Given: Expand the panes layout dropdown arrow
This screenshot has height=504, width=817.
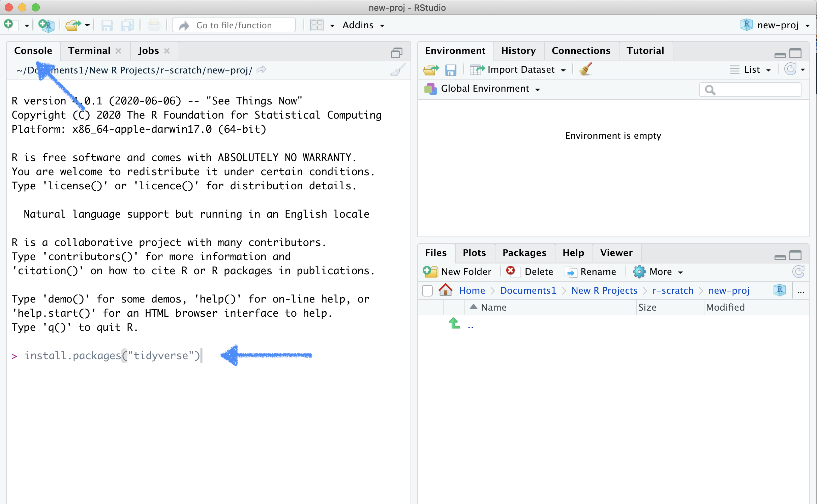Looking at the screenshot, I should pyautogui.click(x=332, y=26).
